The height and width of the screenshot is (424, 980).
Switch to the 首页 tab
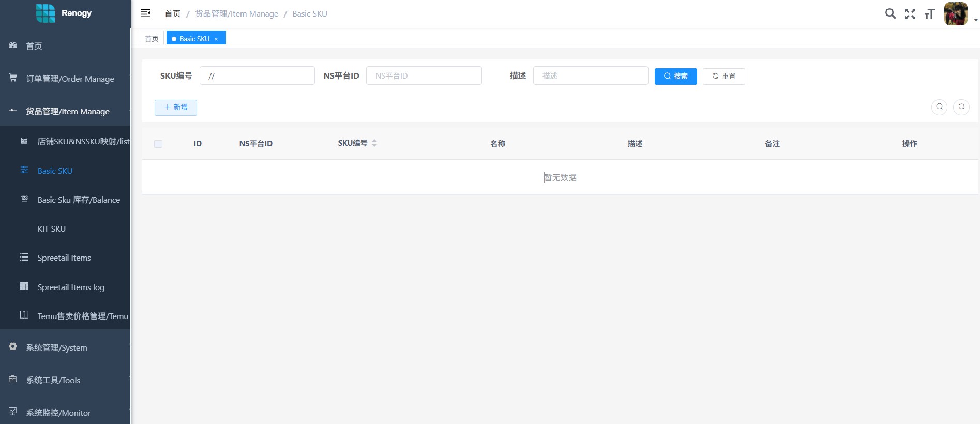click(x=152, y=39)
